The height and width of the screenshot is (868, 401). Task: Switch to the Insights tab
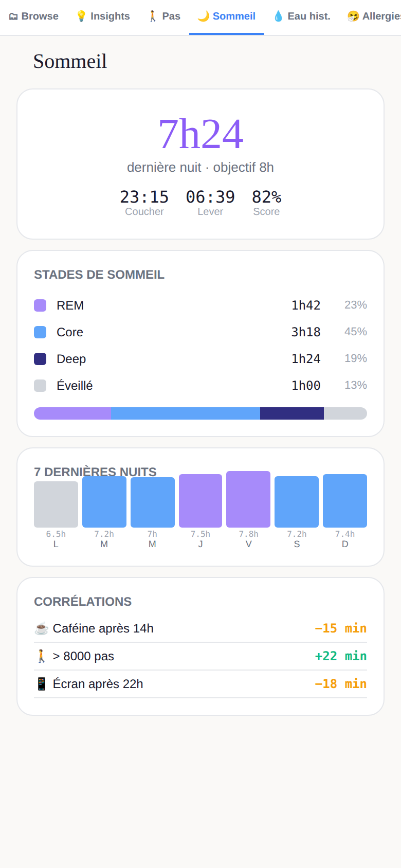[x=103, y=16]
